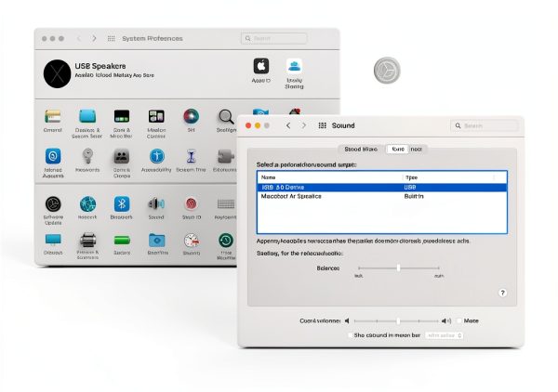This screenshot has width=558, height=392.
Task: Open Screen Time hourglass icon
Action: (x=191, y=156)
